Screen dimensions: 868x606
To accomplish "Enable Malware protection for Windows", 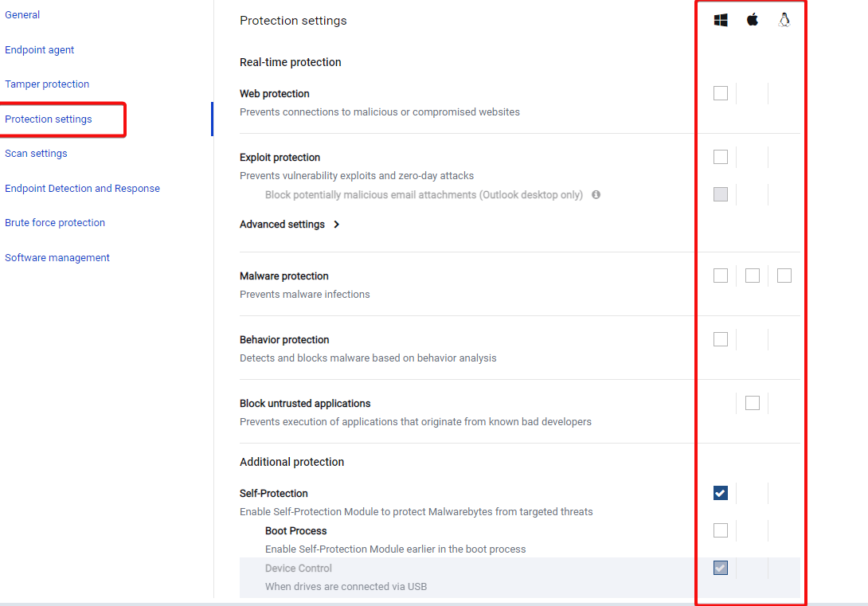I will [x=721, y=276].
